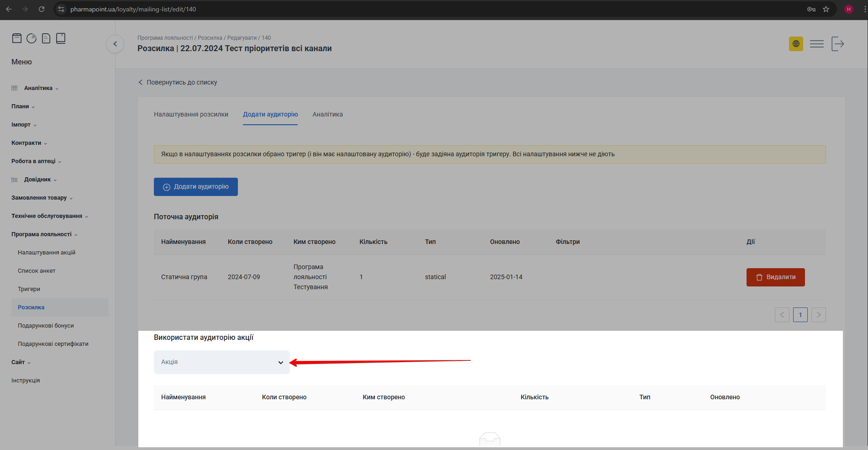Click the browser back arrow
This screenshot has height=450, width=868.
tap(9, 9)
